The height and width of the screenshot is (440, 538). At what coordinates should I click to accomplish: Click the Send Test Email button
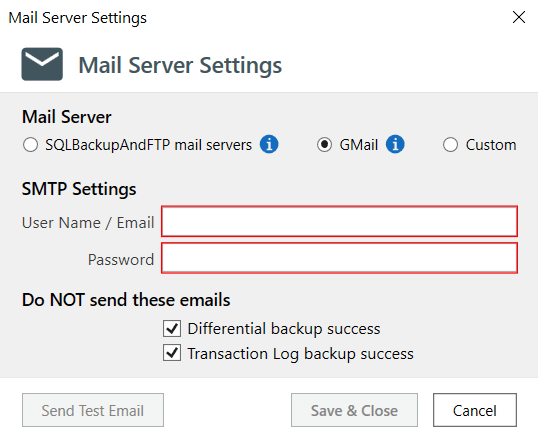(93, 410)
